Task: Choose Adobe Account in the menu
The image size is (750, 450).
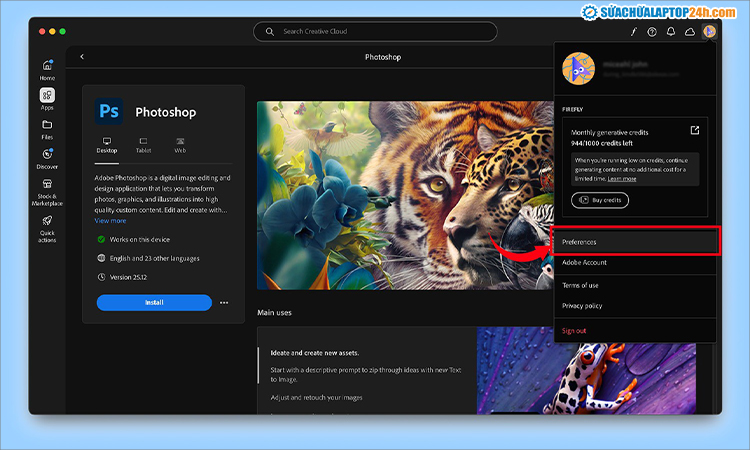Action: (584, 262)
